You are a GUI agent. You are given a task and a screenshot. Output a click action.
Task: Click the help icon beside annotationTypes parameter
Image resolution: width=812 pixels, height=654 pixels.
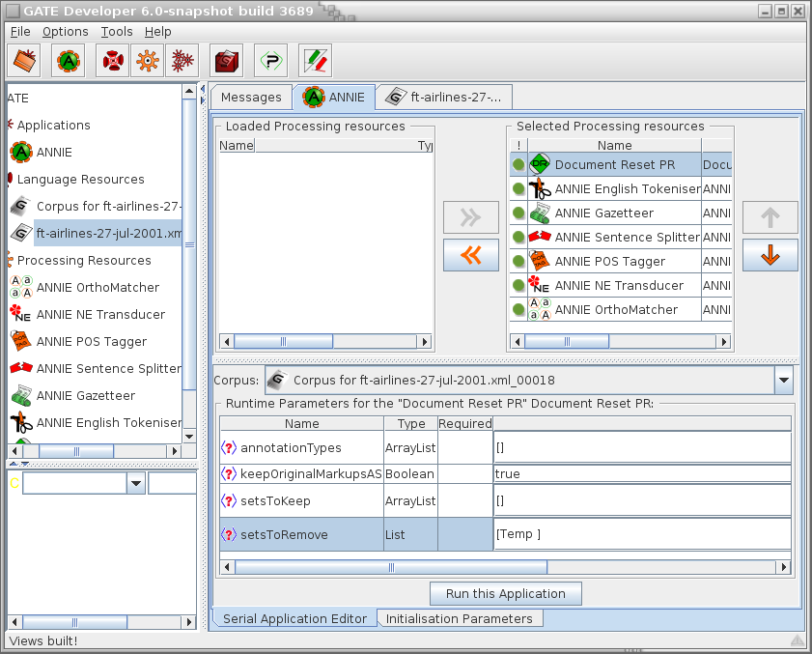[229, 447]
